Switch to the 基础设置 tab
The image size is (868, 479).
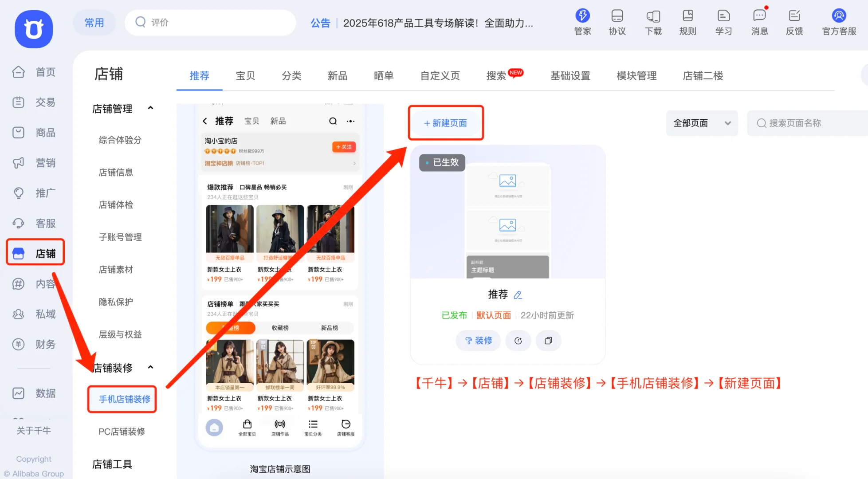click(570, 76)
